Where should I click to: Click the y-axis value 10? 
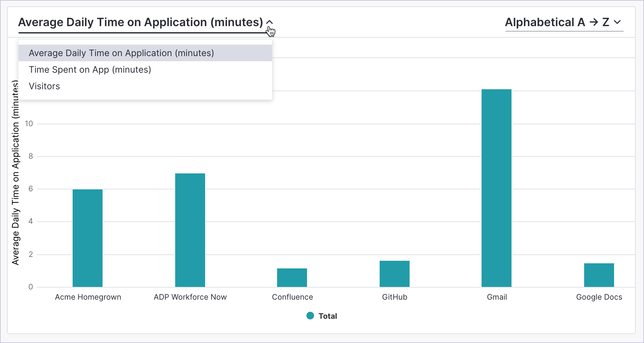point(29,124)
